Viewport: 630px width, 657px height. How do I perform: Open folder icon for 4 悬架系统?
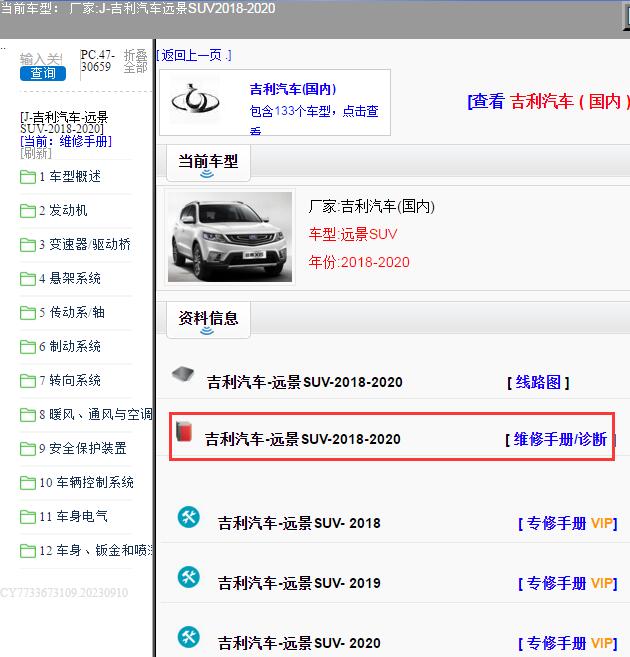click(x=28, y=279)
